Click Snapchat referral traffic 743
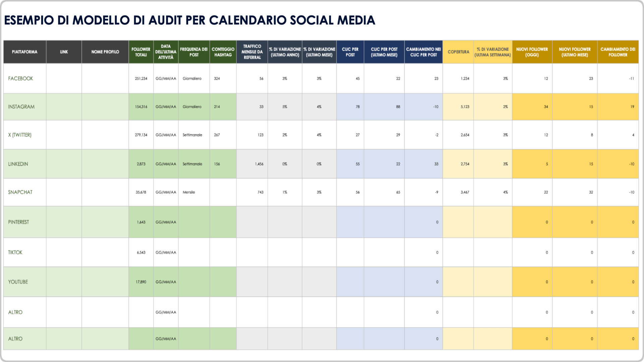The height and width of the screenshot is (362, 644). click(x=252, y=192)
